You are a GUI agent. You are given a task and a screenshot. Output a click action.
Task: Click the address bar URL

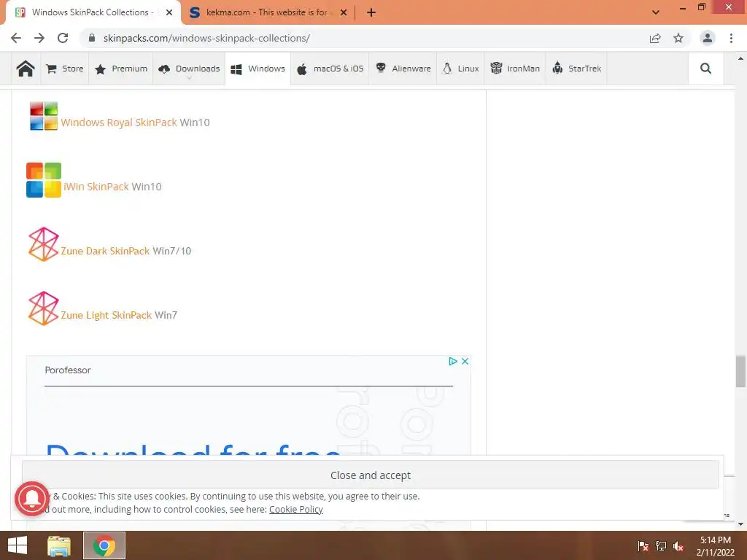tap(206, 38)
